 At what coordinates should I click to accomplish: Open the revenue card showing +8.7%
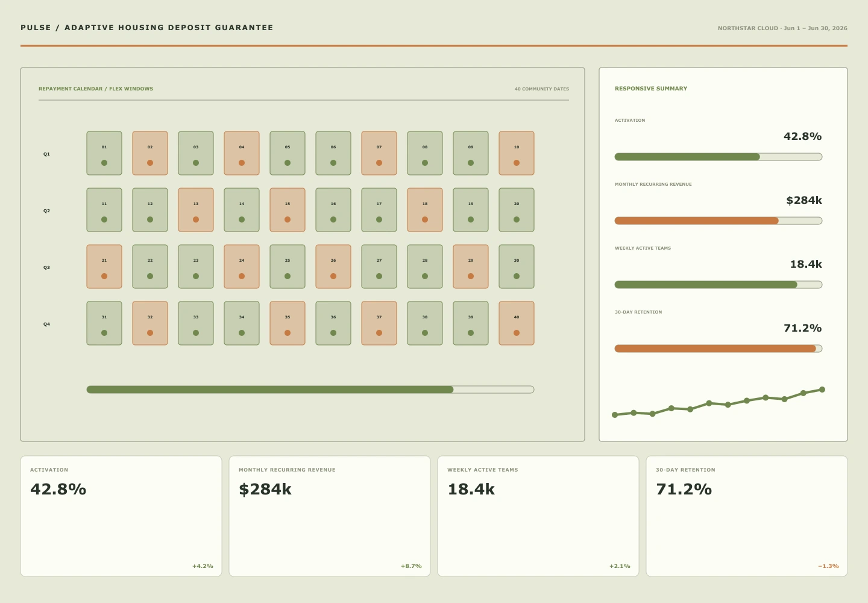click(330, 516)
